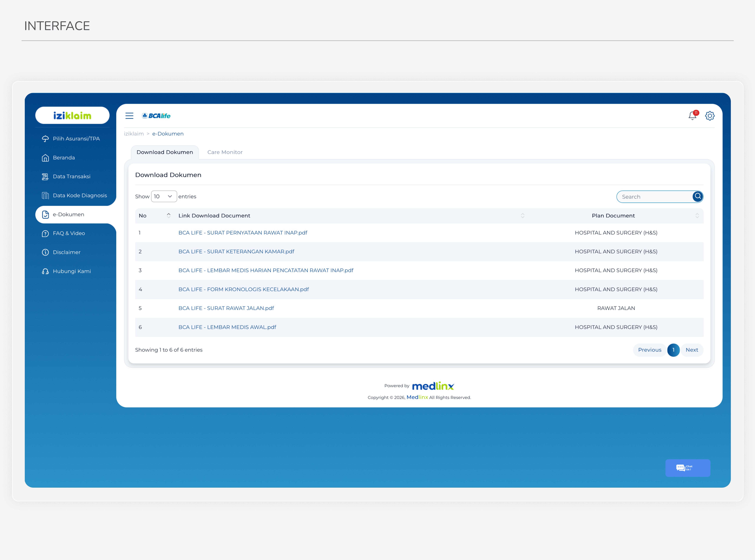Select Data Transaksi in sidebar

pyautogui.click(x=72, y=177)
